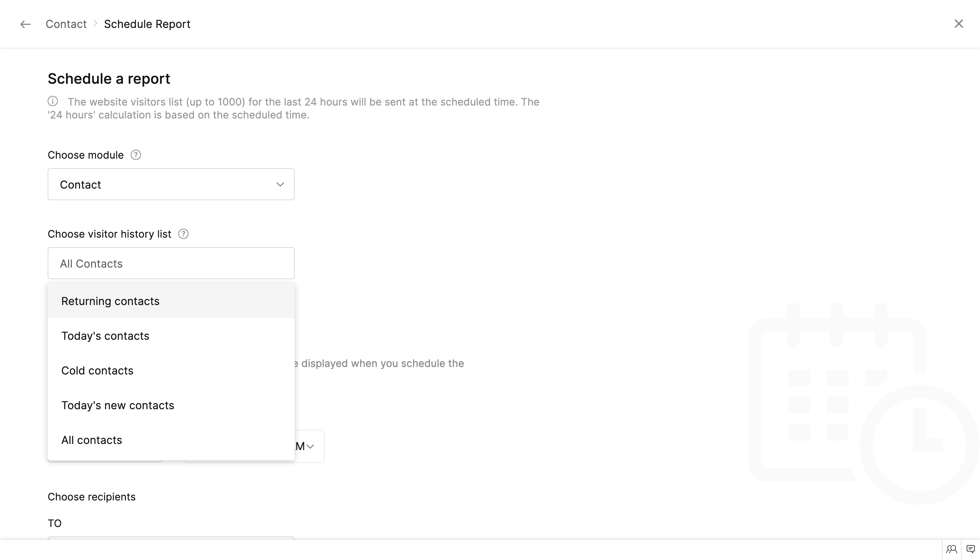Select Today's new contacts option
Screen dimensions: 980x559
pyautogui.click(x=118, y=405)
